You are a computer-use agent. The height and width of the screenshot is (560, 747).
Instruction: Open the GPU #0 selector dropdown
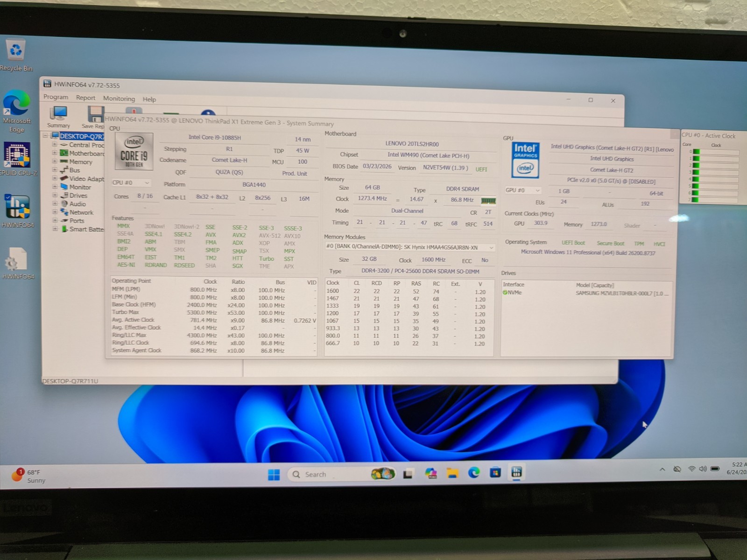click(523, 190)
